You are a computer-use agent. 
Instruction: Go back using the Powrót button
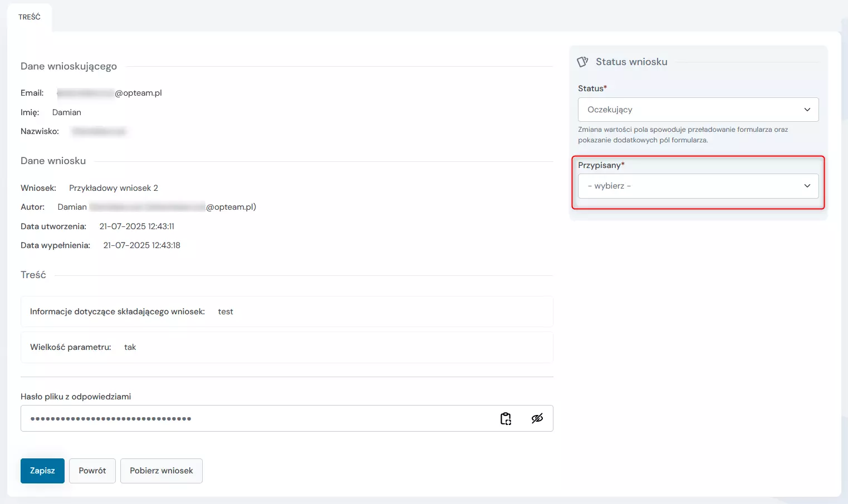pos(92,471)
